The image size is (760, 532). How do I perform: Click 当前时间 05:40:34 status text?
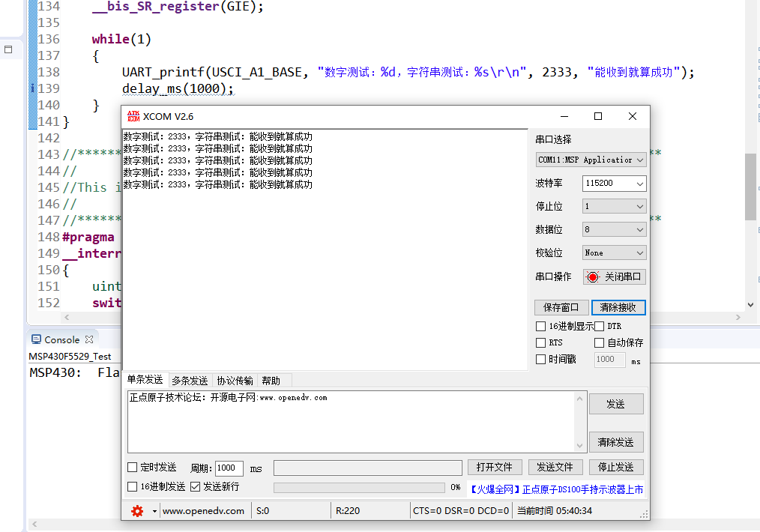(x=555, y=511)
